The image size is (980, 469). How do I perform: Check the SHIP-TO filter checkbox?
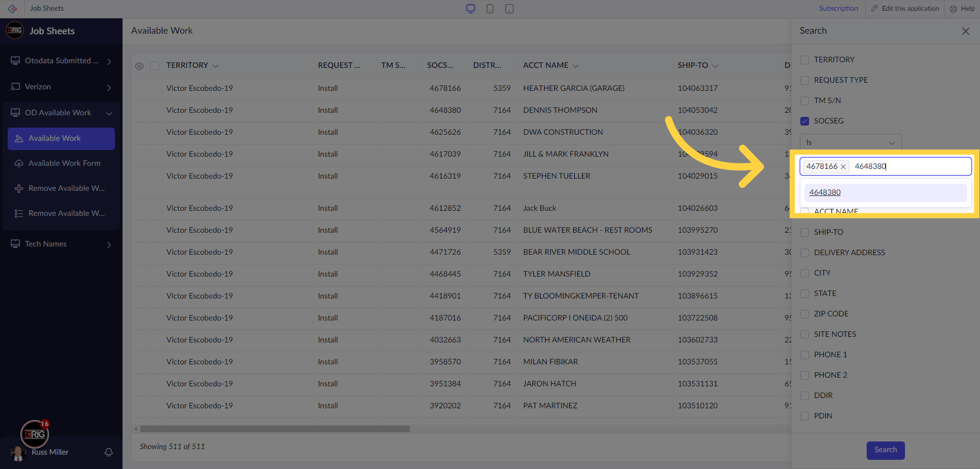pos(805,233)
